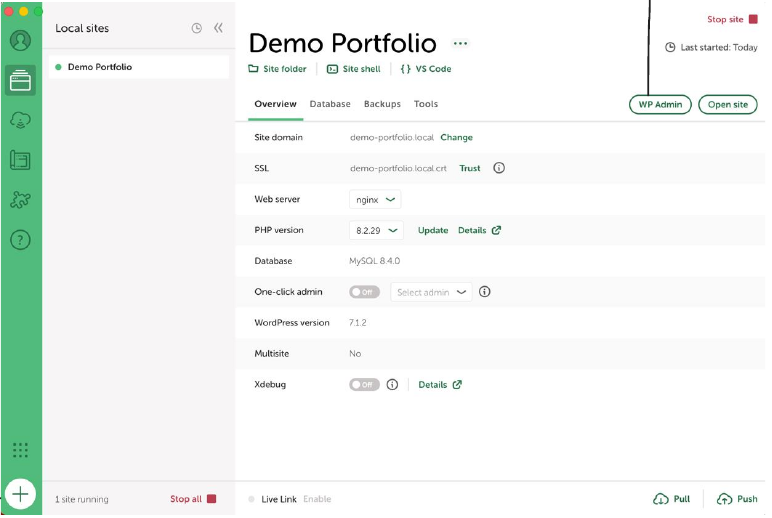Click the One-click admin info icon

[x=484, y=292]
